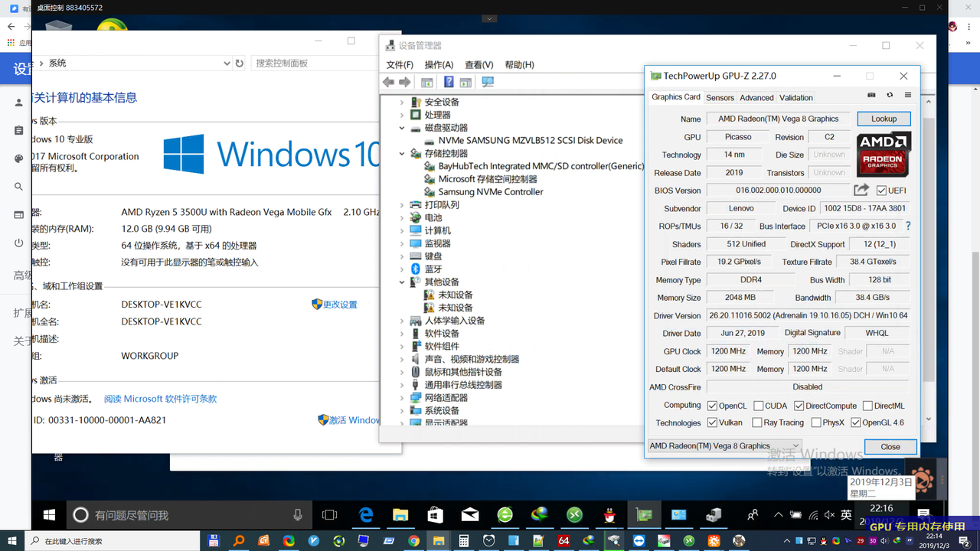Screen dimensions: 980x551
Task: Toggle PhysX checkbox
Action: 816,422
